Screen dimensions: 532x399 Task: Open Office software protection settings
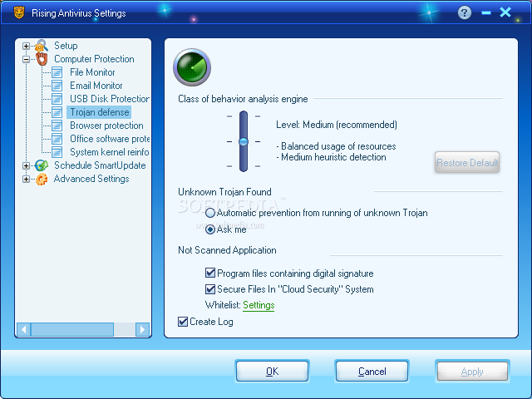[110, 139]
